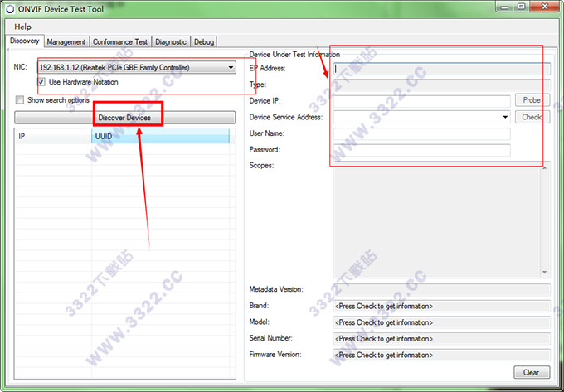Viewport: 564px width, 392px height.
Task: Uncheck Use Hardware Notation checkbox
Action: tap(41, 82)
